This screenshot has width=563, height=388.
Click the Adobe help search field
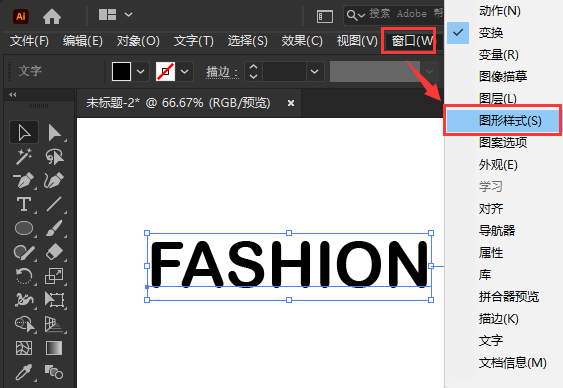click(x=394, y=15)
